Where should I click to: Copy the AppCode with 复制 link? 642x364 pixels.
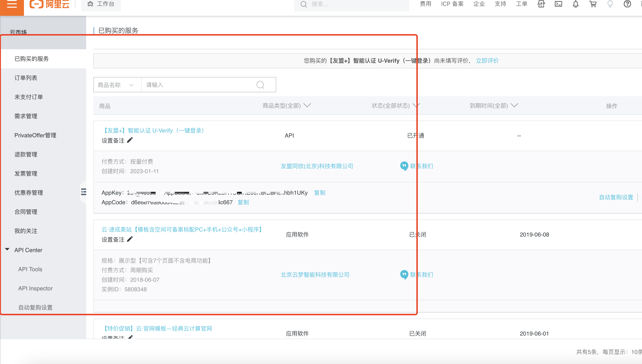tap(243, 202)
